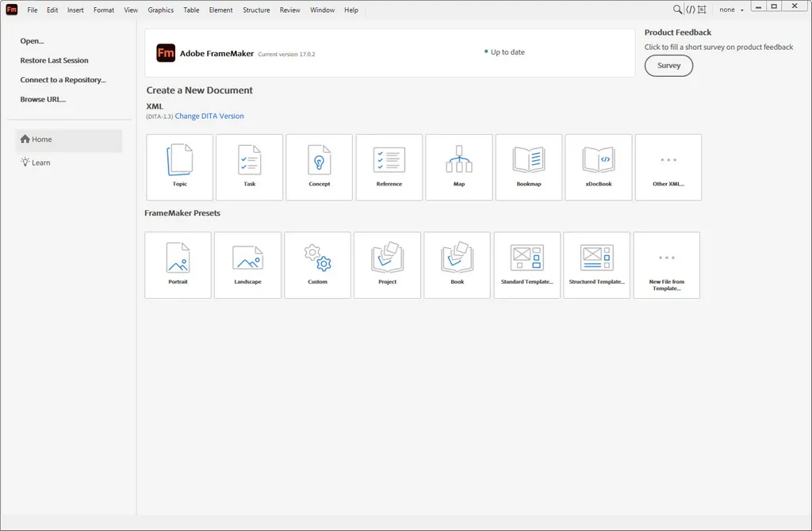Click Restore Last Session
The height and width of the screenshot is (531, 812).
[54, 60]
